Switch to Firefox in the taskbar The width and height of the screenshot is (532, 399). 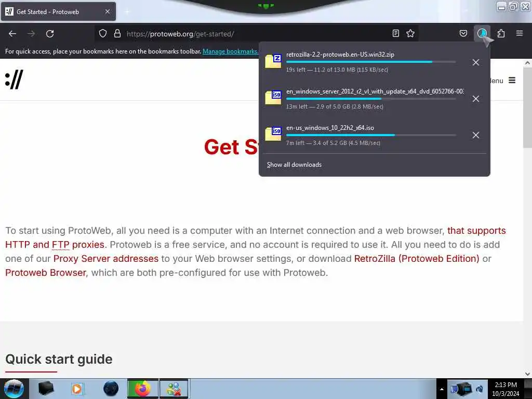click(142, 389)
